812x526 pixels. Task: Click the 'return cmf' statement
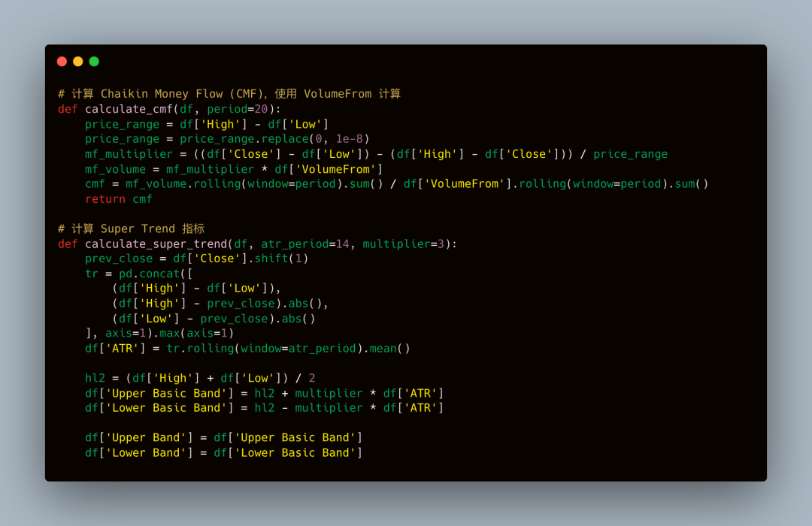pos(119,199)
